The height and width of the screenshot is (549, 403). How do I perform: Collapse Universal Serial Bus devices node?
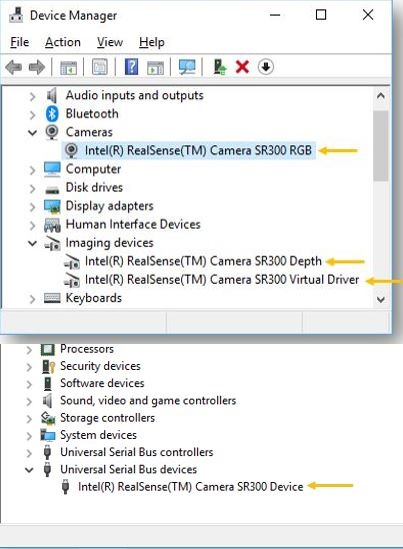click(29, 470)
